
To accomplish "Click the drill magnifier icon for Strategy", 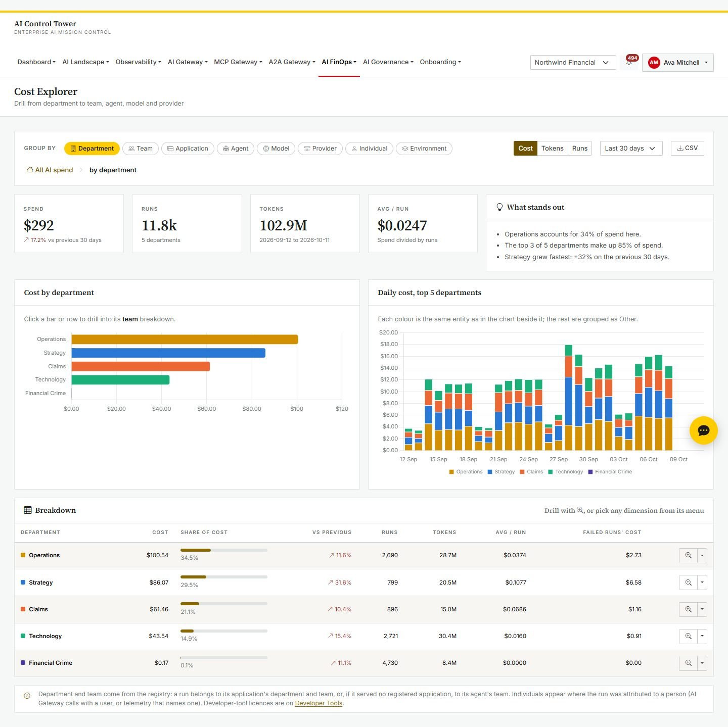I will click(688, 583).
